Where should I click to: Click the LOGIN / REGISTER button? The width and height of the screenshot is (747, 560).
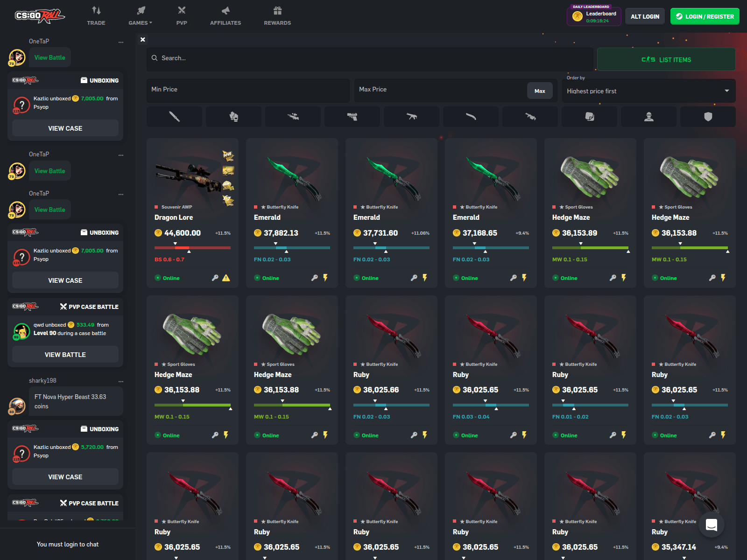click(x=705, y=16)
